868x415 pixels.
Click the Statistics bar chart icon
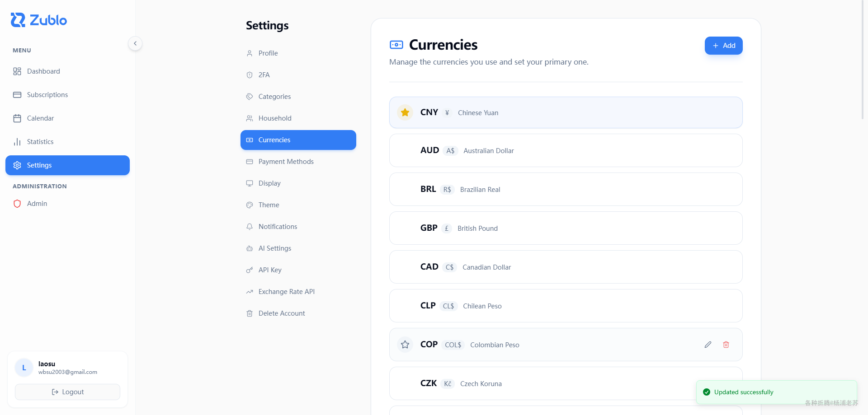tap(17, 142)
